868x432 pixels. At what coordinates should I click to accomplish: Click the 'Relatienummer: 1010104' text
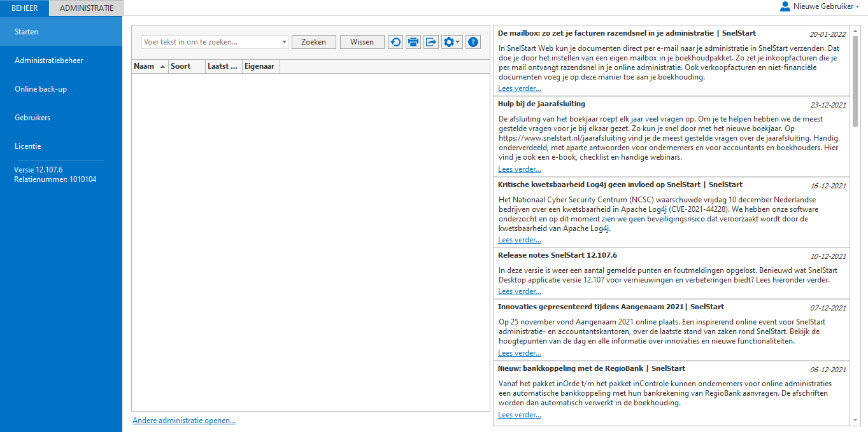(x=55, y=179)
